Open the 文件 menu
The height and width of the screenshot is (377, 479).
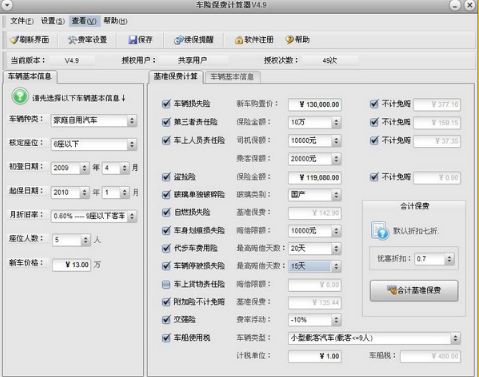(22, 21)
